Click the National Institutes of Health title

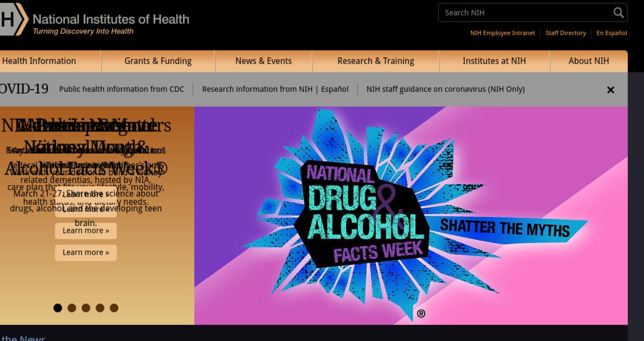[x=111, y=20]
